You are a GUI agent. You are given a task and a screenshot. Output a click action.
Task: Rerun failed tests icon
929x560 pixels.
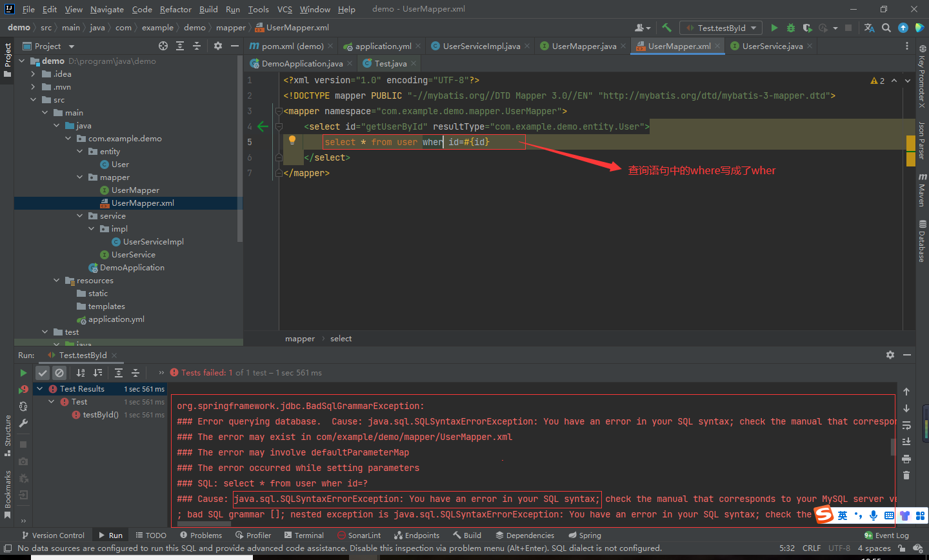23,389
